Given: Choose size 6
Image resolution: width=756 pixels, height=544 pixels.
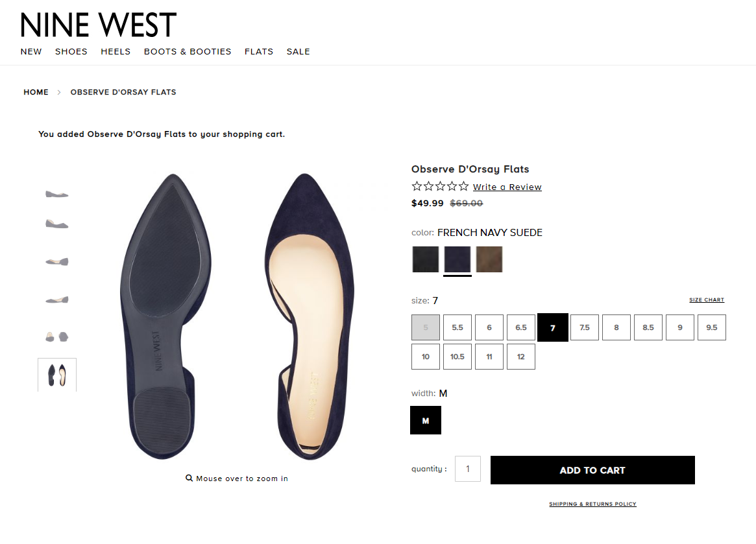Looking at the screenshot, I should point(489,327).
